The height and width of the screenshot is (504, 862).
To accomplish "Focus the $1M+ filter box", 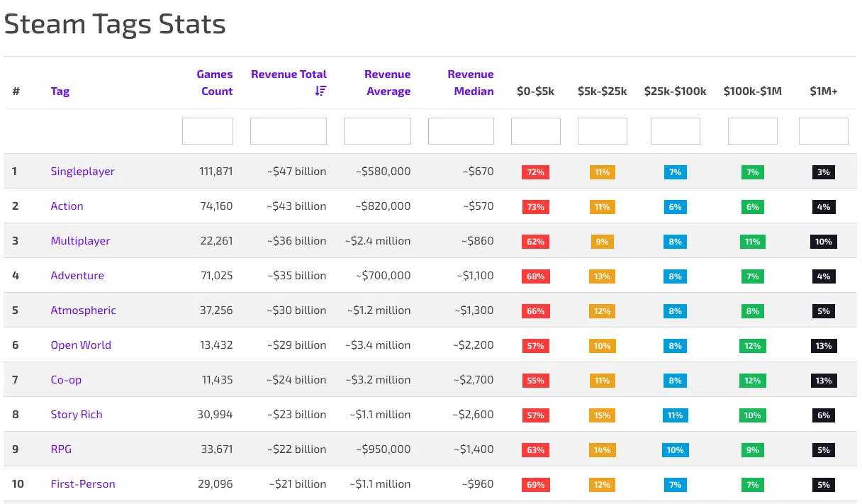I will point(824,131).
